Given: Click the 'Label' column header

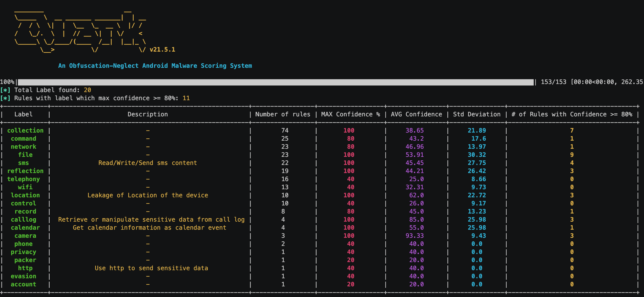Looking at the screenshot, I should (23, 114).
